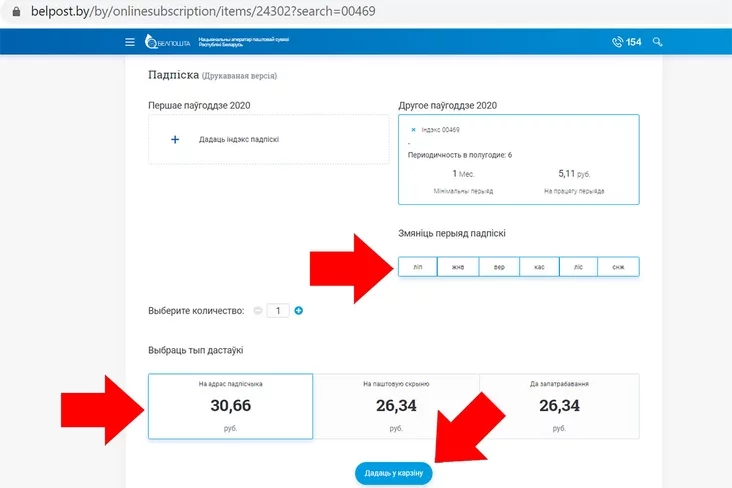Select the ліс month period
Screen dimensions: 732x488
(x=578, y=267)
